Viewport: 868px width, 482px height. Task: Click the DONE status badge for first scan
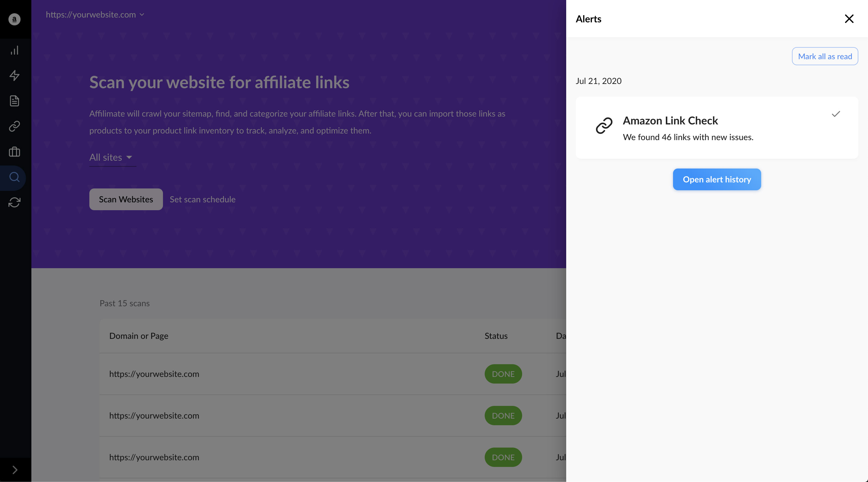coord(503,374)
